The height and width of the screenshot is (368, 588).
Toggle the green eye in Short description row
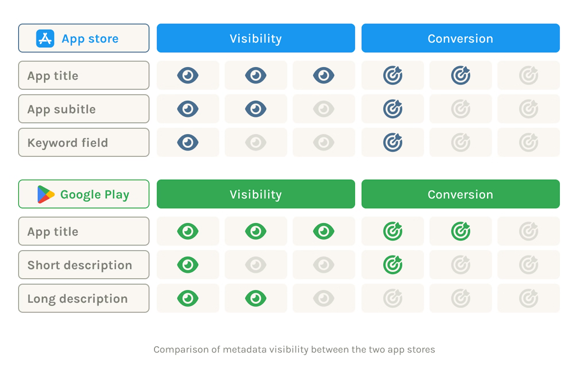tap(188, 265)
